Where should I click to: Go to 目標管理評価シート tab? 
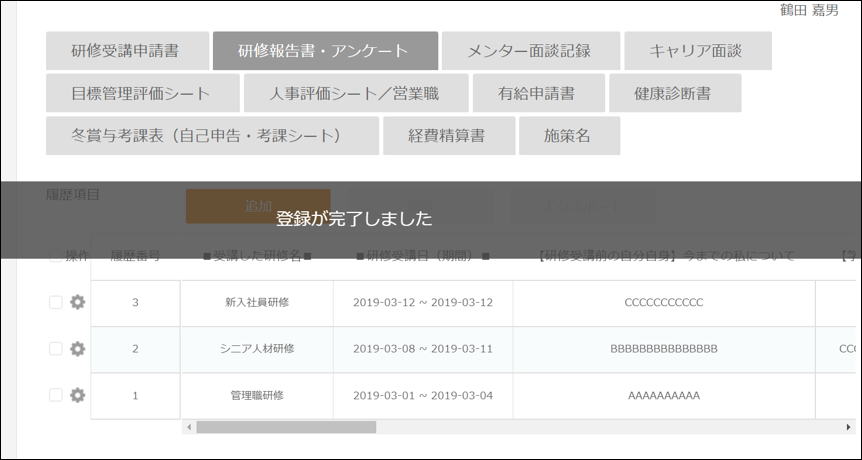(142, 94)
